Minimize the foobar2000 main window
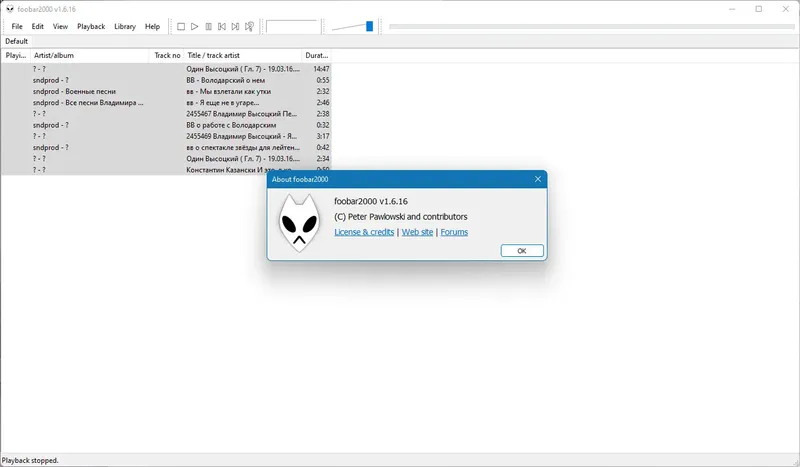800x467 pixels. 732,9
